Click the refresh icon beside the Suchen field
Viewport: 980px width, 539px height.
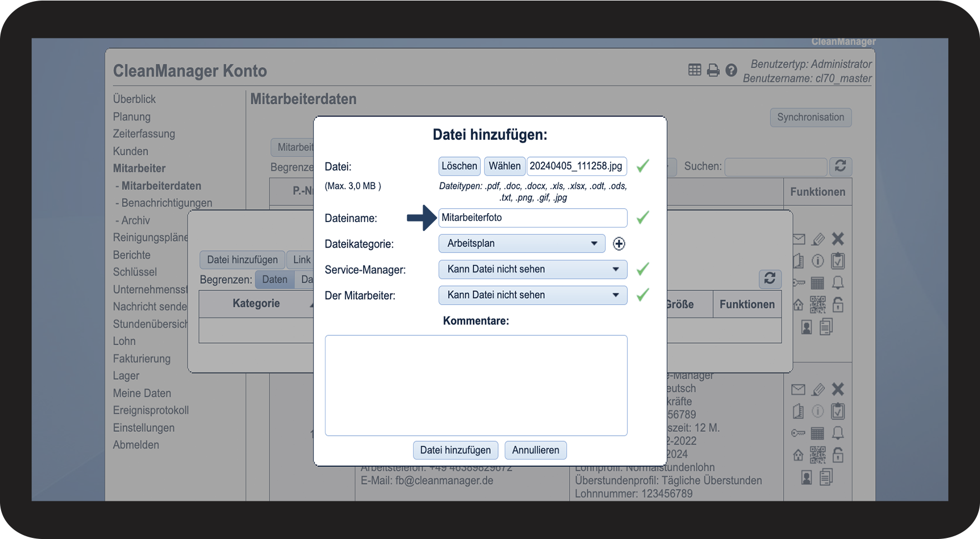[x=840, y=166]
